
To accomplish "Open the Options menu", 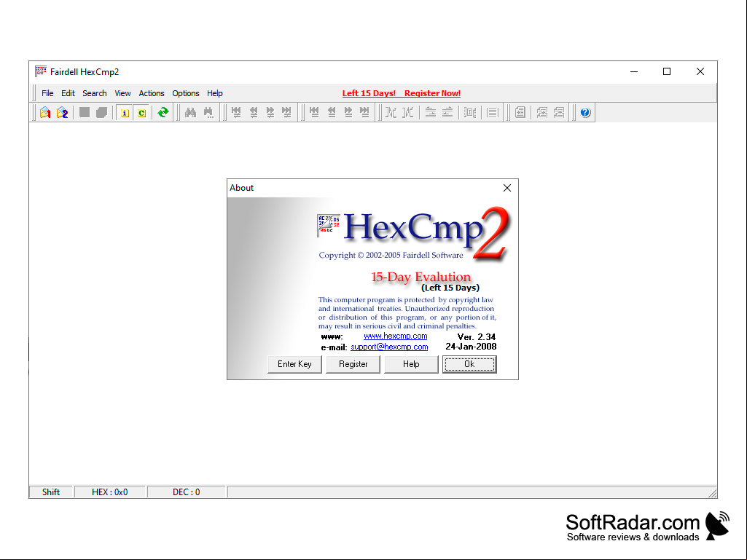I will 186,93.
